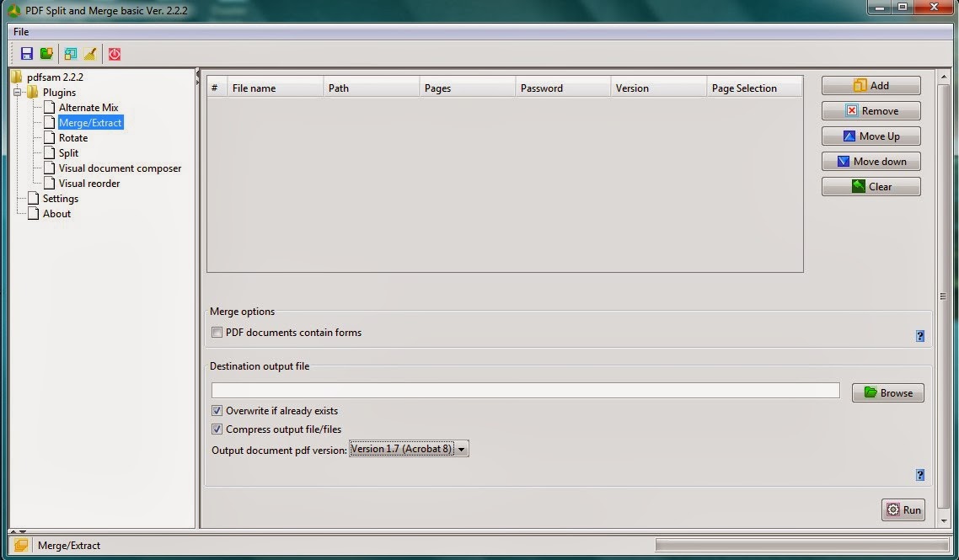Open the File menu
This screenshot has width=959, height=560.
(21, 32)
